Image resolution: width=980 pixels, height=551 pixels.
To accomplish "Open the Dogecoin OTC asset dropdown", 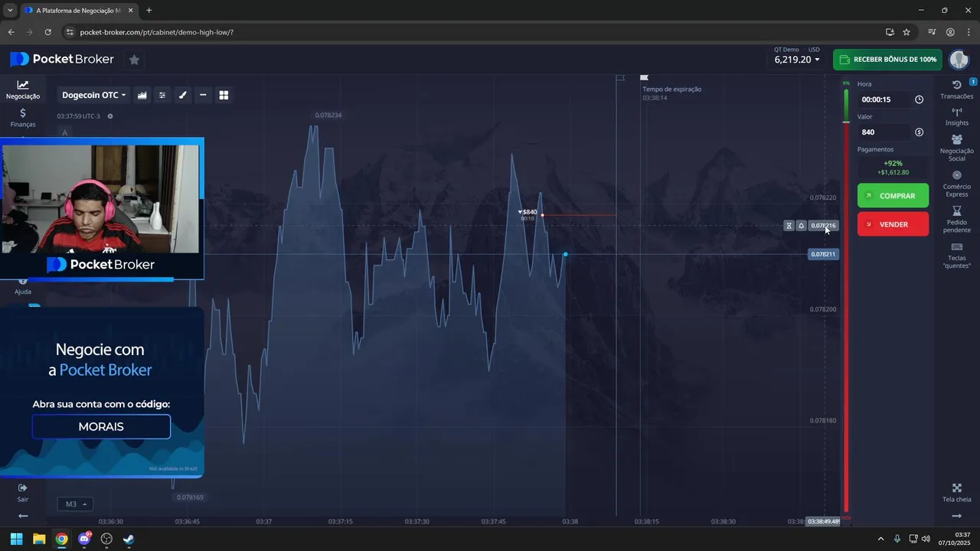I will 94,95.
